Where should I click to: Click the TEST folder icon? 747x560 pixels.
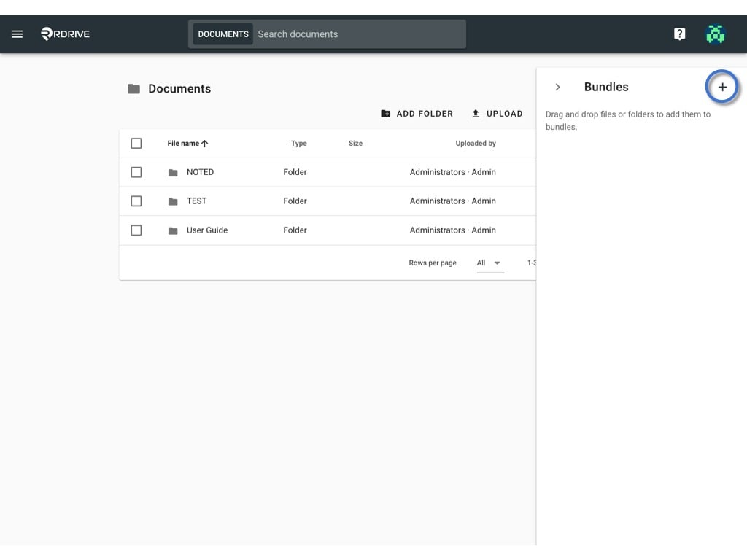(x=173, y=201)
